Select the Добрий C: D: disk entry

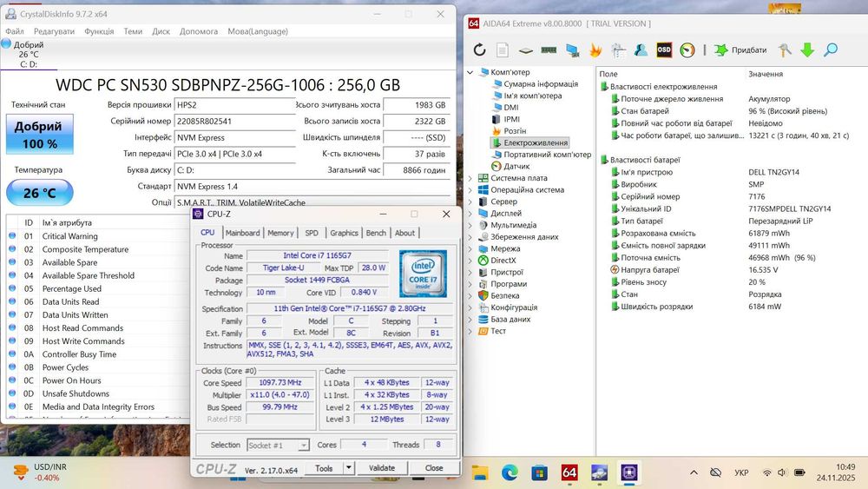[x=28, y=54]
